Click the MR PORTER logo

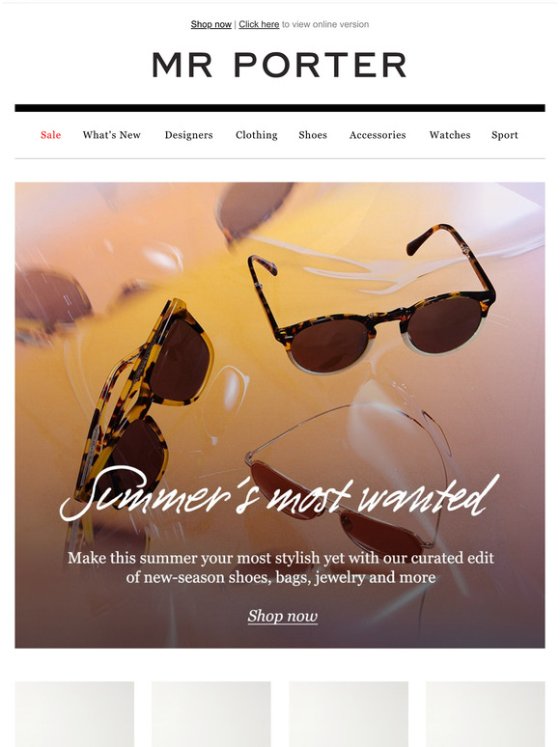click(x=279, y=65)
